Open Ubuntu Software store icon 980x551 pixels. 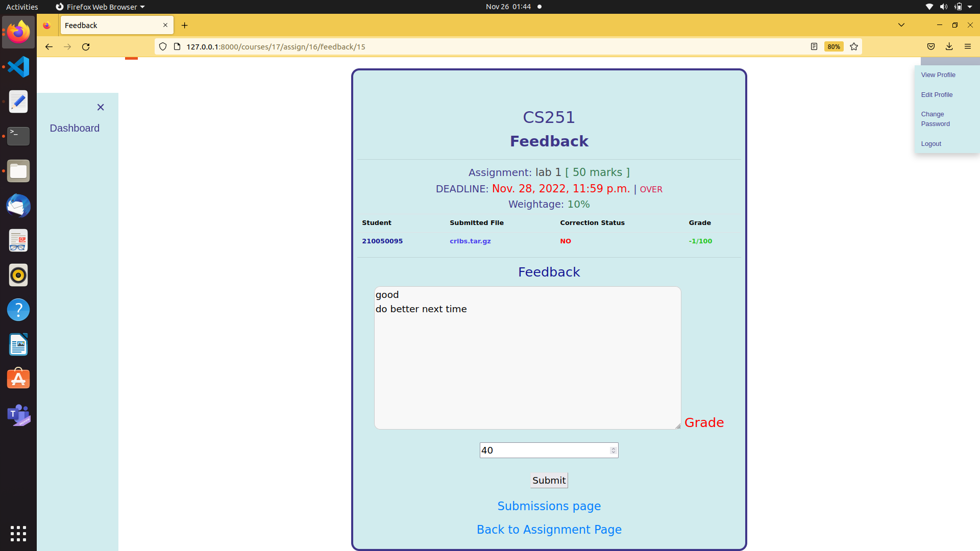pos(18,379)
